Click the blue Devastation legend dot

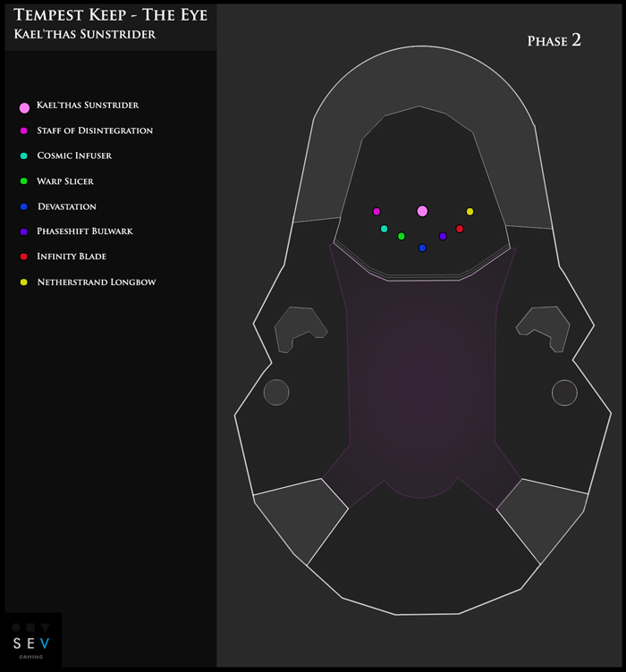(x=24, y=206)
